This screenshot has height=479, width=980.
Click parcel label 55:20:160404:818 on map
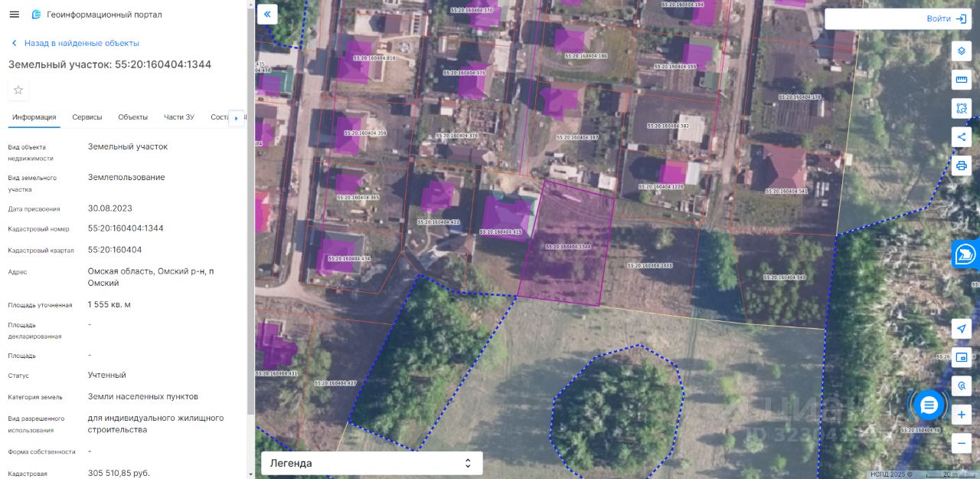click(x=374, y=58)
